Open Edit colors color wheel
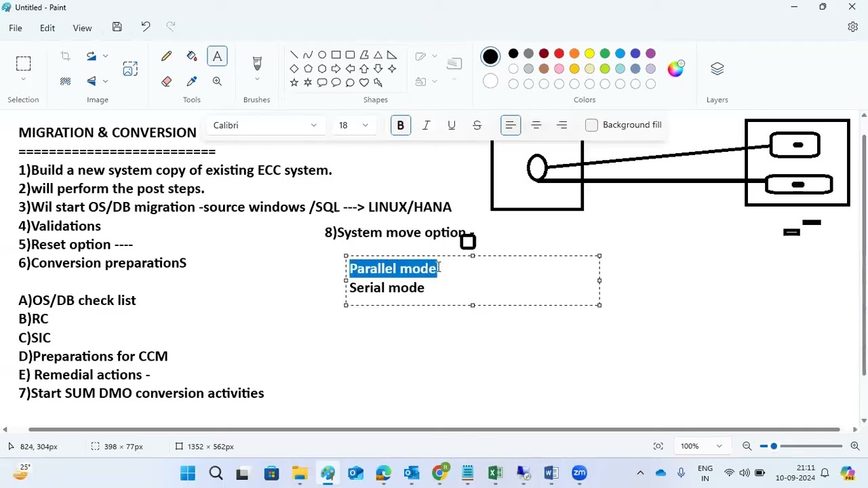 676,68
